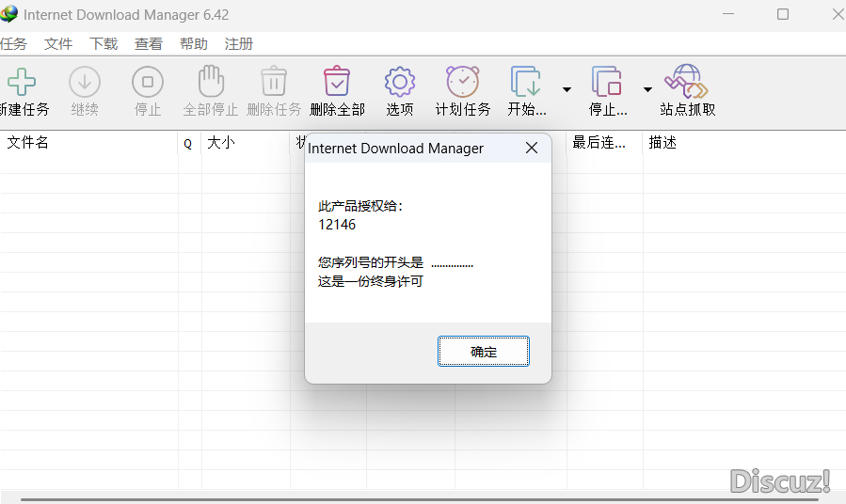
Task: Open the File (文件) menu
Action: [x=58, y=44]
